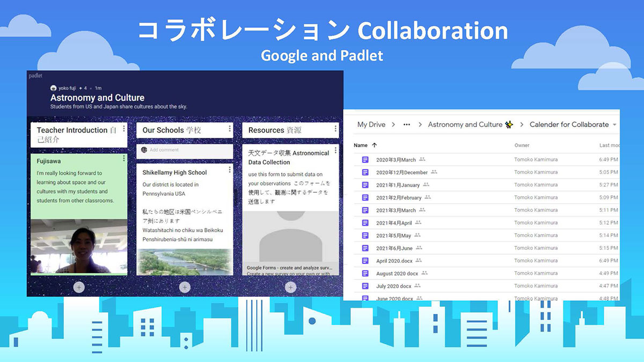The image size is (644, 362).
Task: Click the Shikellamy High School post heading
Action: click(174, 172)
